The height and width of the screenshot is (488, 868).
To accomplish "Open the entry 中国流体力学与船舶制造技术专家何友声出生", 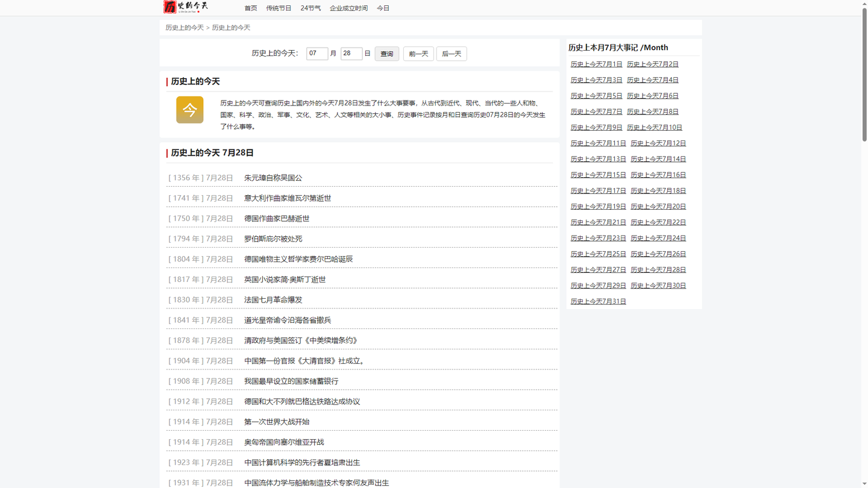I will 316,483.
